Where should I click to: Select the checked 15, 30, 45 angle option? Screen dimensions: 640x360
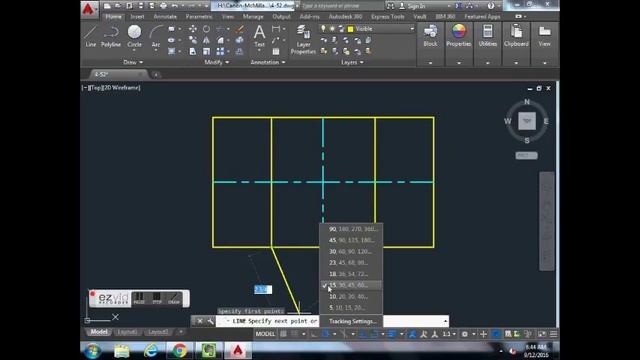(351, 285)
